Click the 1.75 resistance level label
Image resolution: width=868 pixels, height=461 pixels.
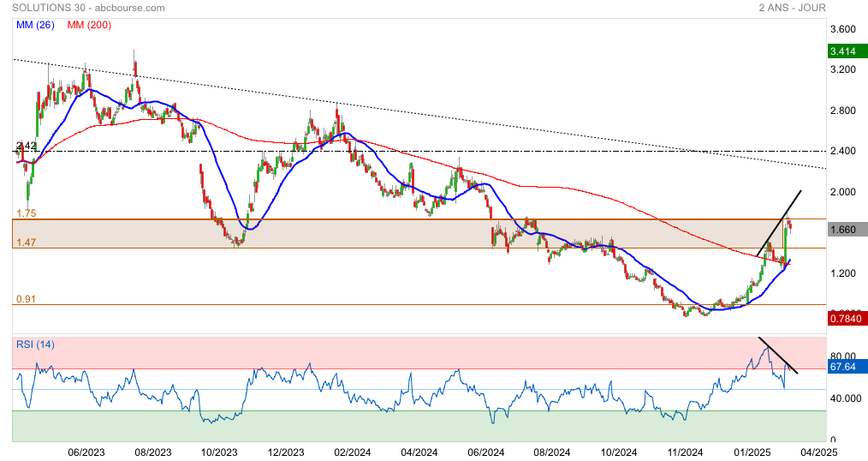pyautogui.click(x=26, y=213)
